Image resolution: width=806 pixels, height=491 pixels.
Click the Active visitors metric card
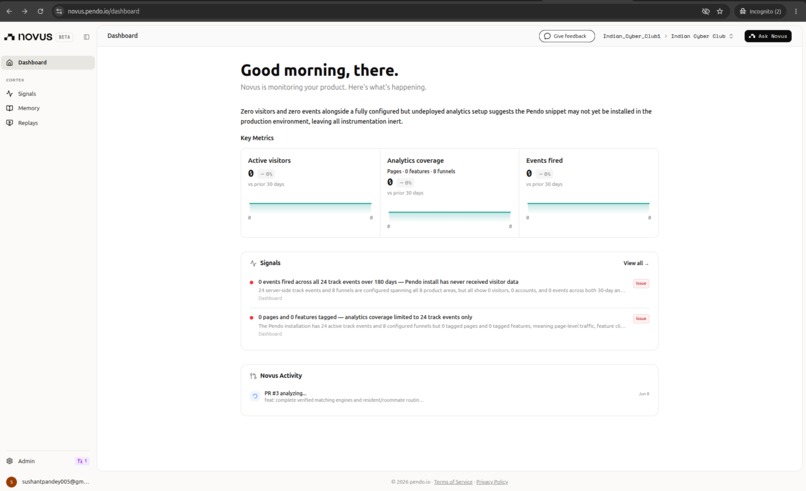pos(310,193)
